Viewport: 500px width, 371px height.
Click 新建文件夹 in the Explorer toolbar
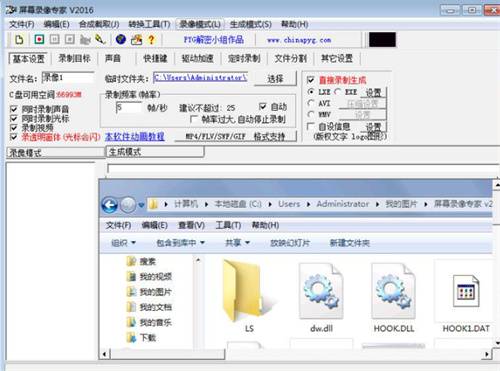(350, 243)
